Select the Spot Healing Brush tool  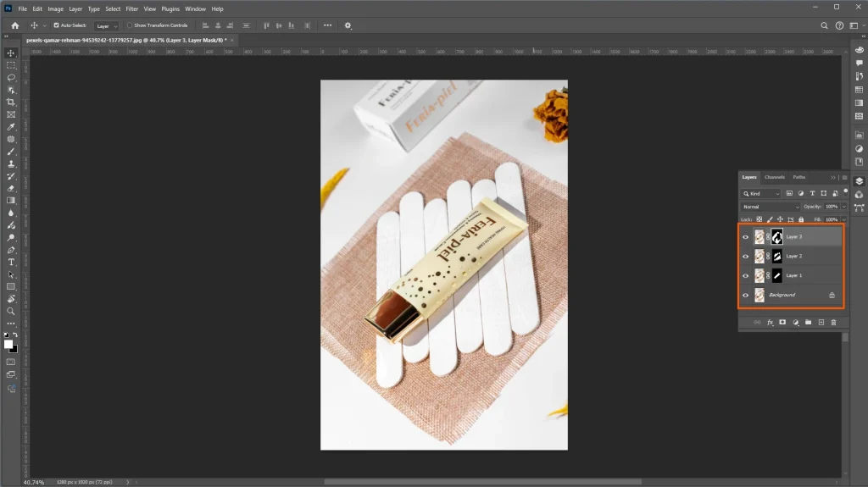[x=11, y=139]
